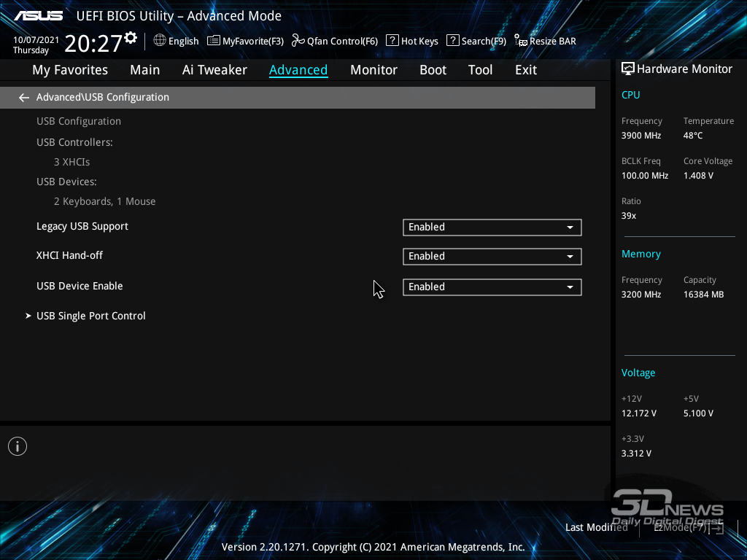
Task: Click the Hardware Monitor title
Action: [684, 69]
